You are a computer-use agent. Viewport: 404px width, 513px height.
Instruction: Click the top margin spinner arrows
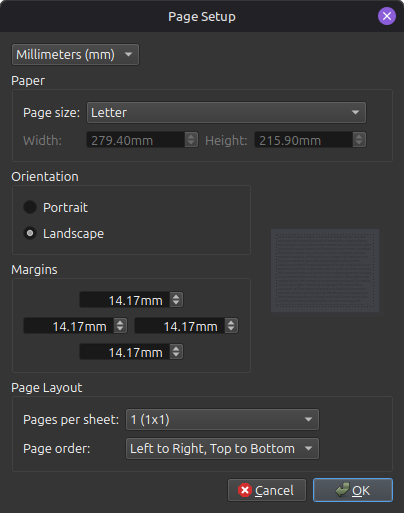click(176, 300)
